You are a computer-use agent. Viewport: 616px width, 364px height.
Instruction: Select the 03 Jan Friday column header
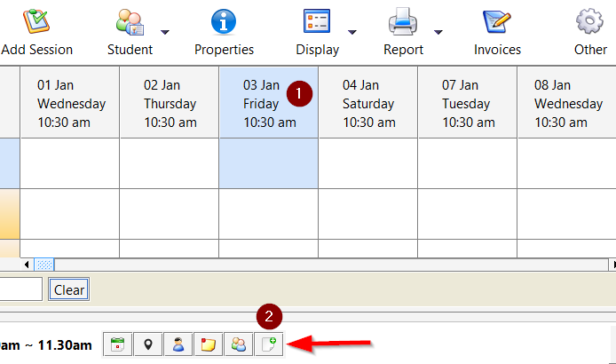pos(268,103)
